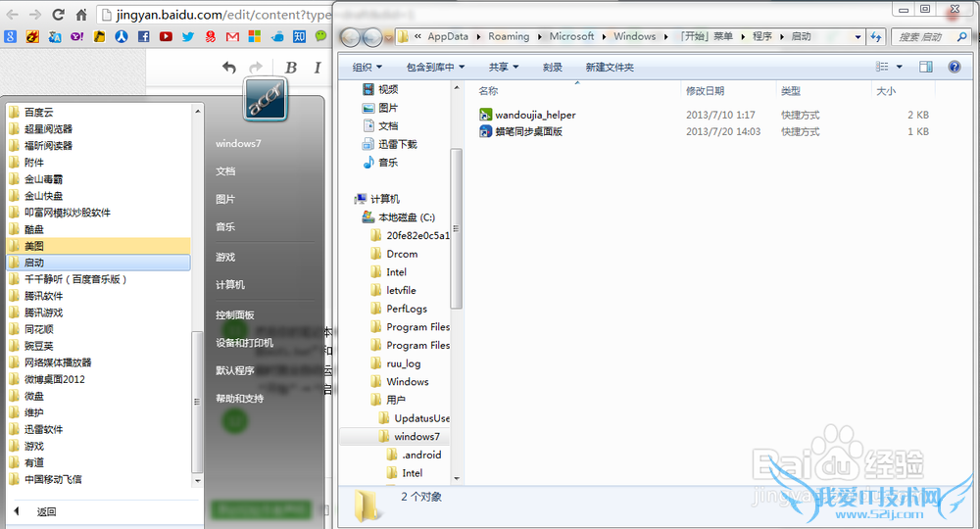Click in the Explorer search box
The height and width of the screenshot is (529, 980).
930,37
